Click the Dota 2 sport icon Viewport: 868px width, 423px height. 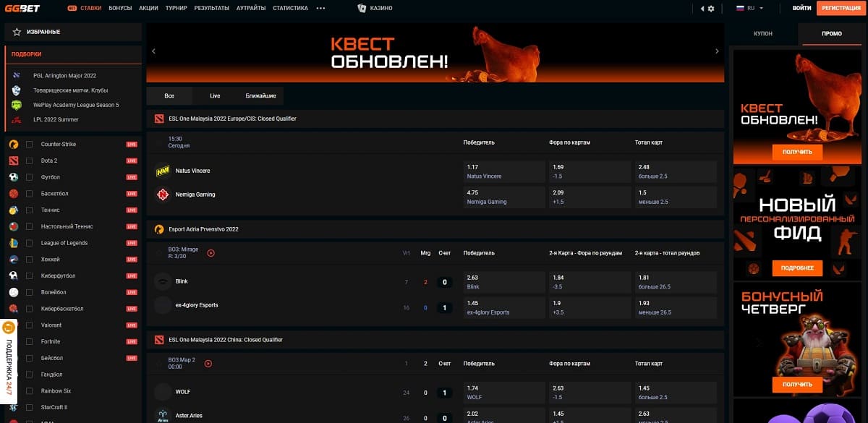click(x=14, y=161)
